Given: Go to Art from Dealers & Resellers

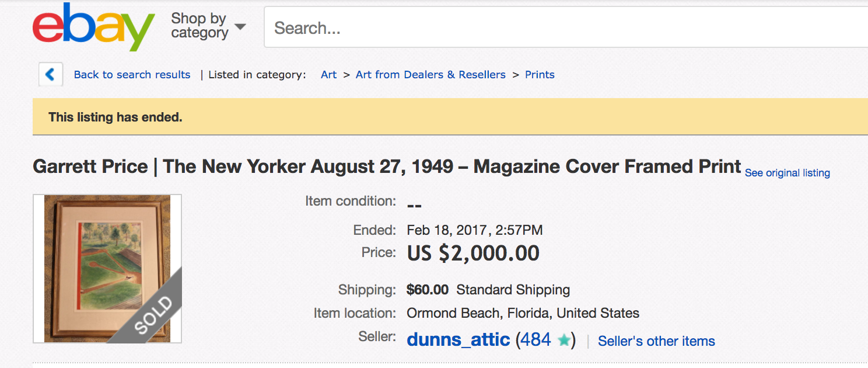Looking at the screenshot, I should tap(430, 75).
